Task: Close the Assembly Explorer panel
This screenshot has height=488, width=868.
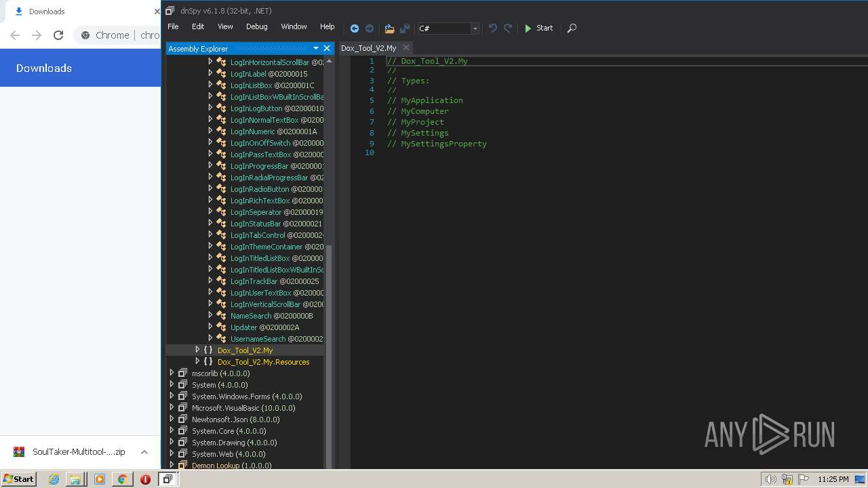Action: tap(327, 48)
